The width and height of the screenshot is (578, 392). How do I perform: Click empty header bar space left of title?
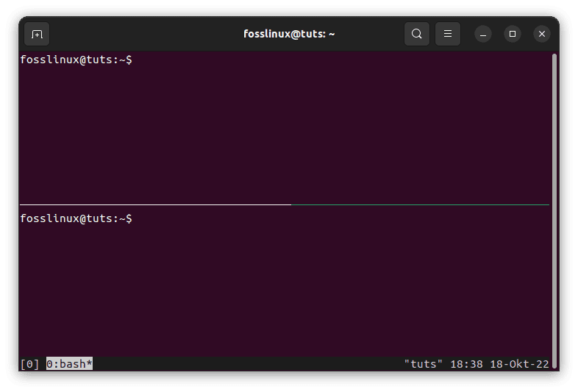click(147, 34)
